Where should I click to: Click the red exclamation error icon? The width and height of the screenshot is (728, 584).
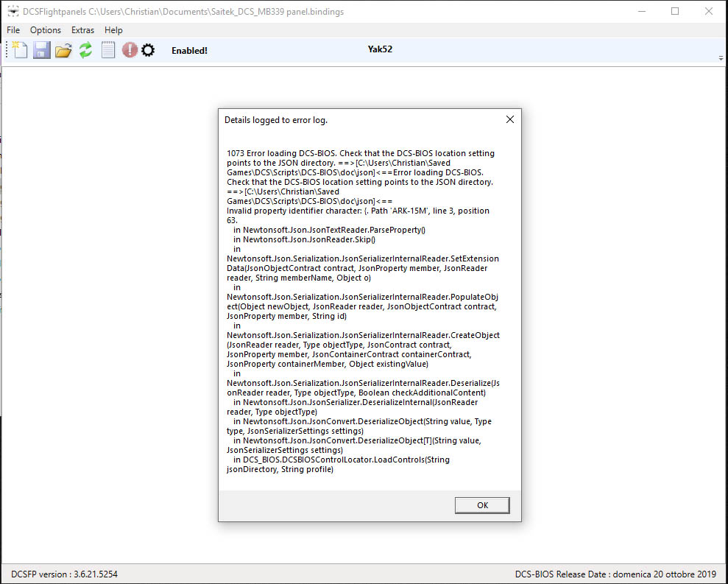[x=130, y=50]
